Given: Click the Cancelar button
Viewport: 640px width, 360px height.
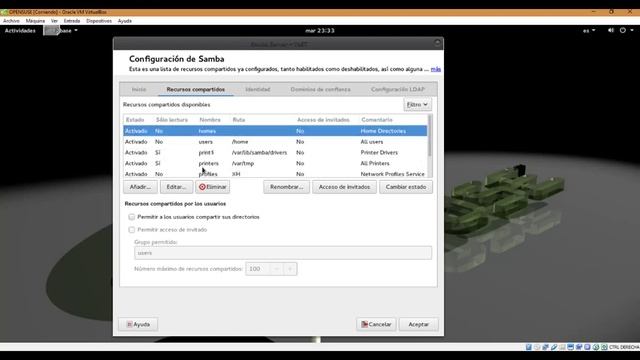Looking at the screenshot, I should (x=376, y=324).
